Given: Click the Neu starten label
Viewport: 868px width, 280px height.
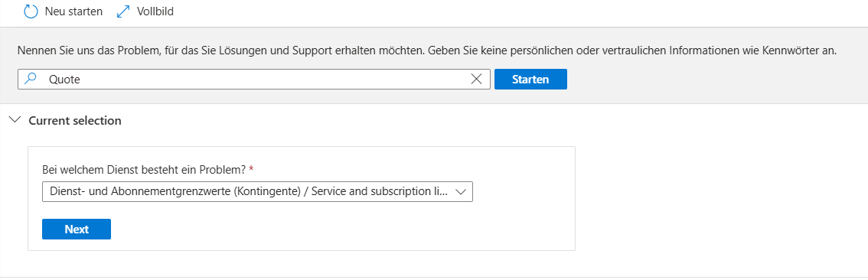Looking at the screenshot, I should click(x=73, y=11).
